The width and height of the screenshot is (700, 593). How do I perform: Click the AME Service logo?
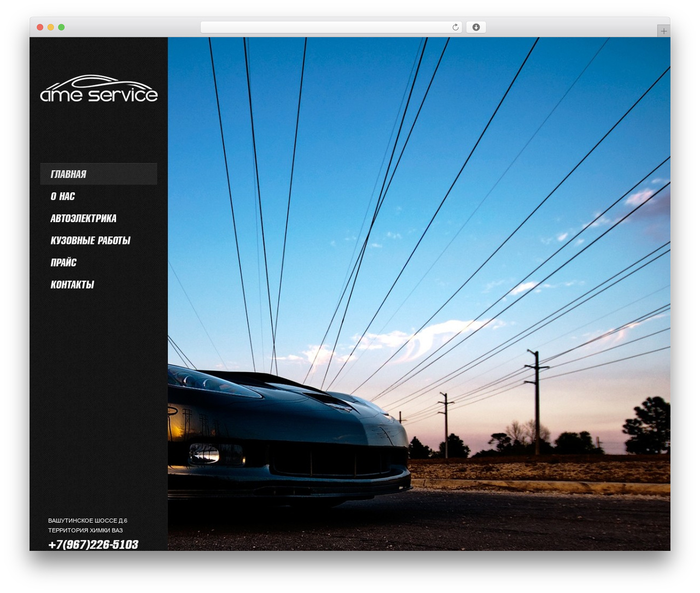99,89
